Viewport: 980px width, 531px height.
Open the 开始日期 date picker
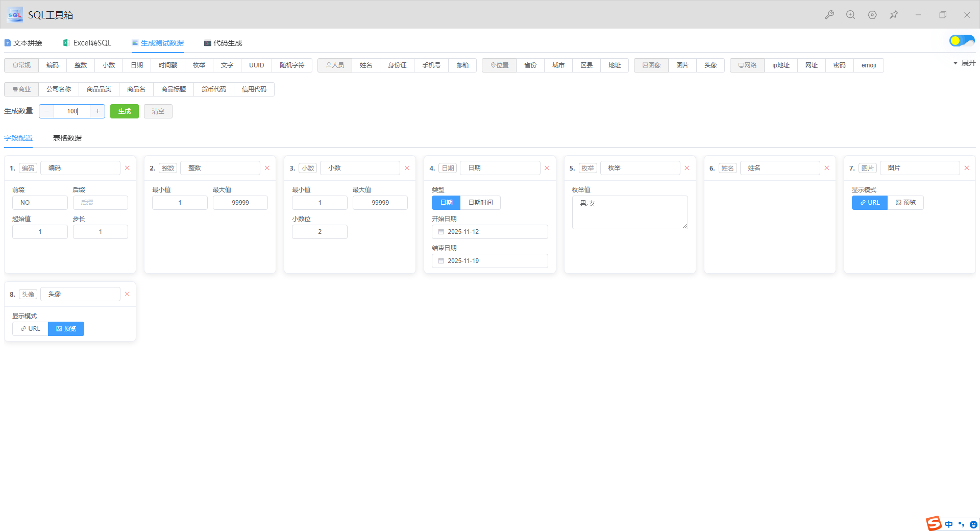click(x=489, y=232)
